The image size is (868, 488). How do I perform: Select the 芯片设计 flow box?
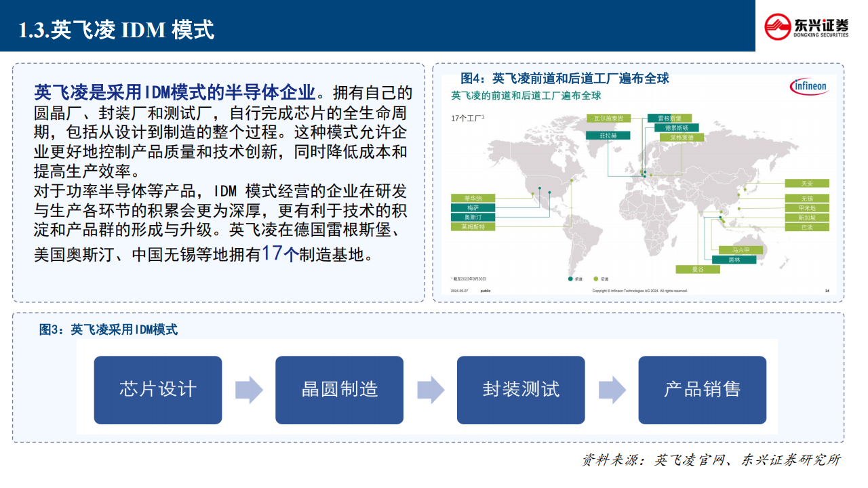[157, 390]
